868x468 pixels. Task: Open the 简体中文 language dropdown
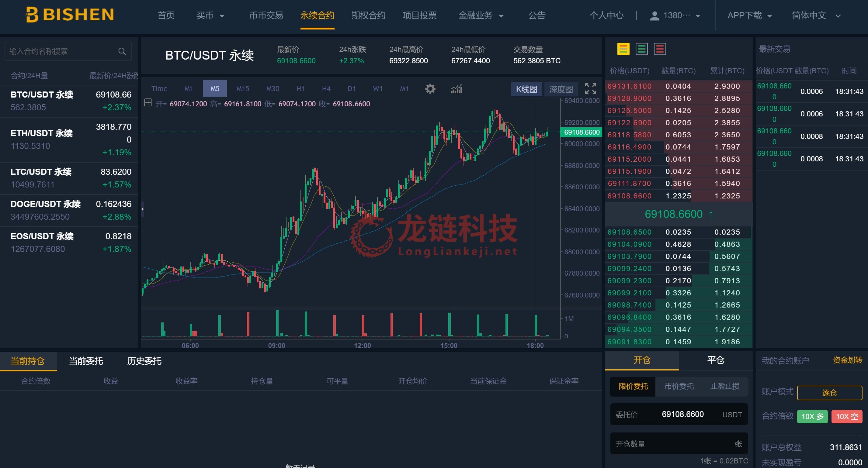[x=816, y=15]
